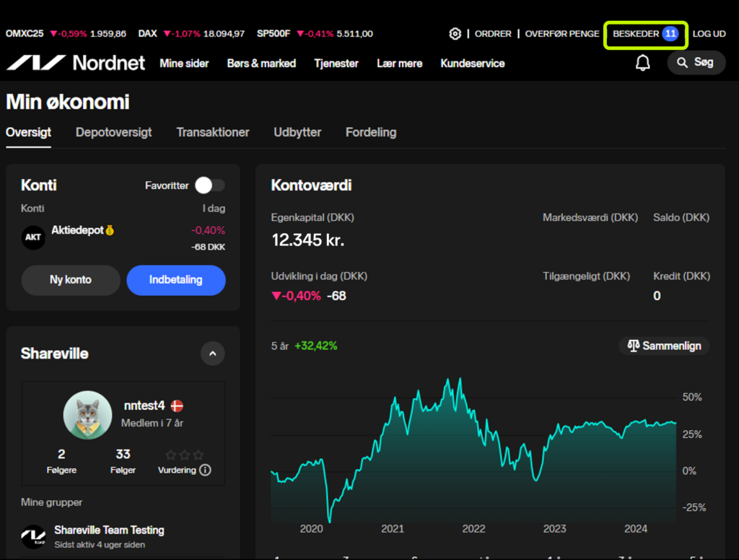Toggle the Favoritter switch
The image size is (739, 560).
tap(210, 185)
